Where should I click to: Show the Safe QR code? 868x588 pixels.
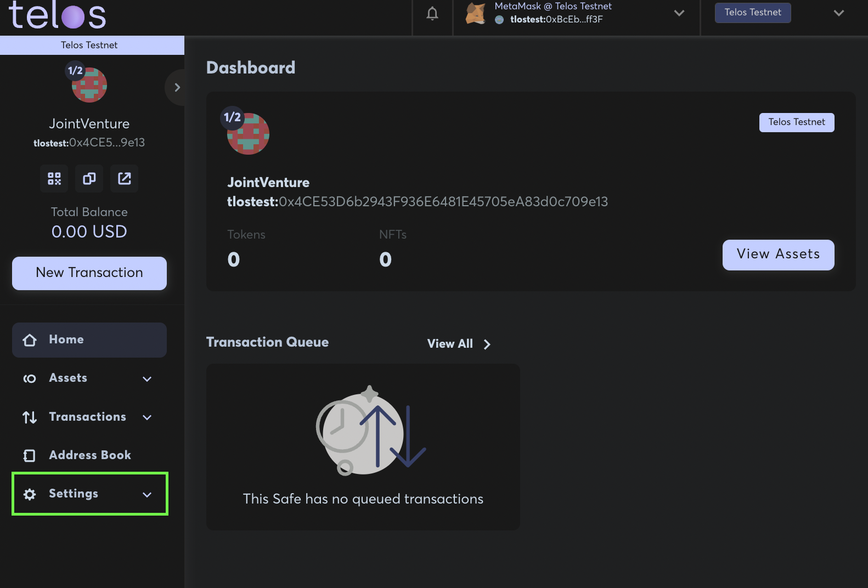coord(54,178)
